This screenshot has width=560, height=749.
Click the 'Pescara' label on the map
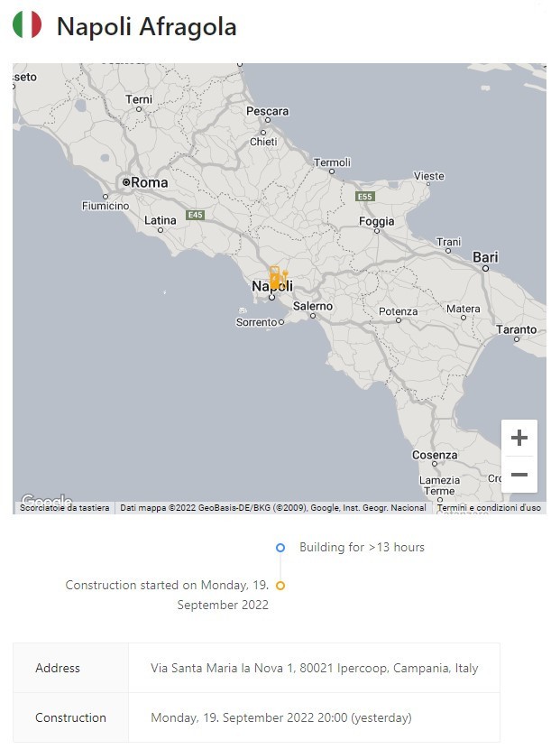coord(267,111)
